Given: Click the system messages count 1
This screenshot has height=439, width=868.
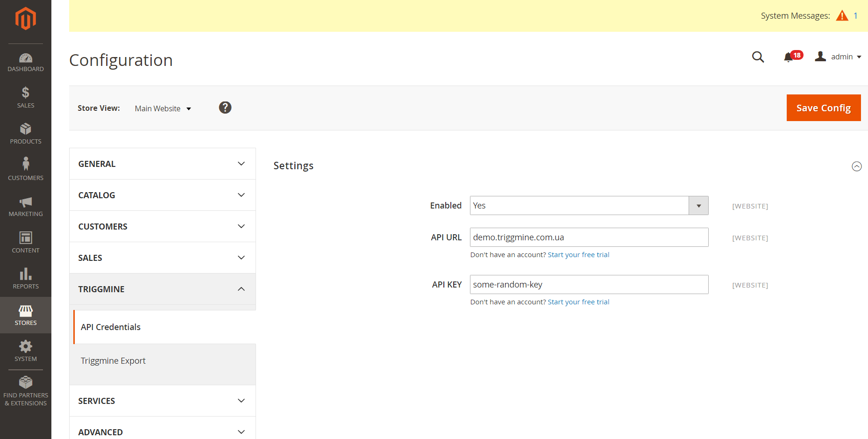Looking at the screenshot, I should (855, 16).
